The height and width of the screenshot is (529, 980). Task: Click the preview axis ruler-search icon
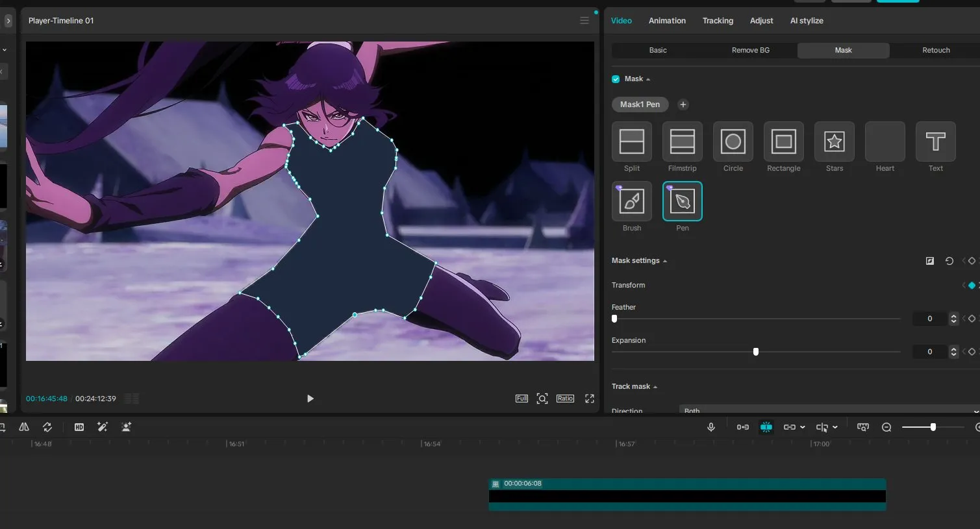[x=862, y=427]
